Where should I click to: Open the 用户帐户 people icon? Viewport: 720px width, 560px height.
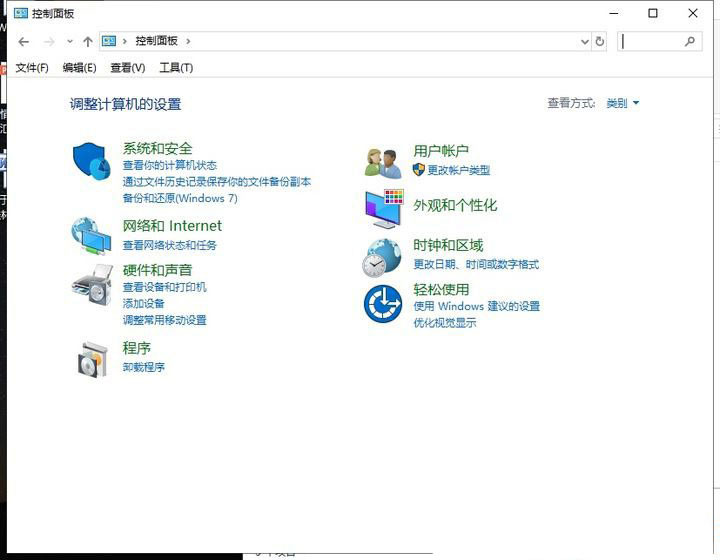click(x=383, y=163)
